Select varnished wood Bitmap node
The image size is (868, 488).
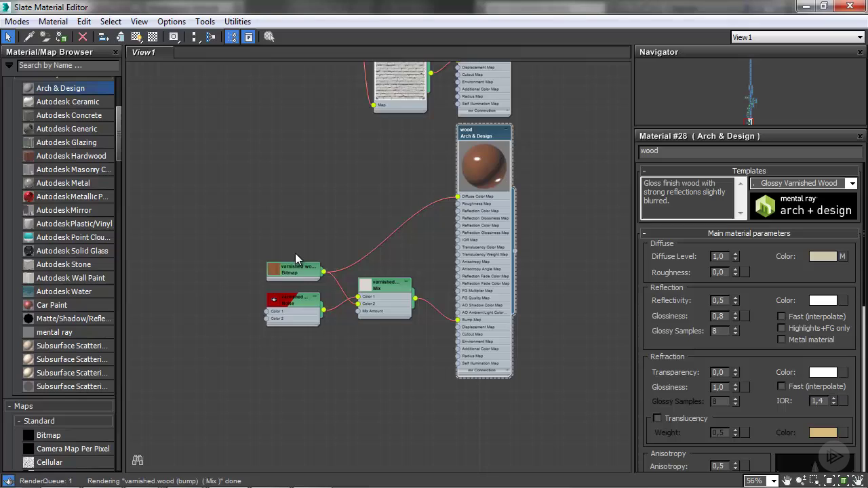(293, 270)
